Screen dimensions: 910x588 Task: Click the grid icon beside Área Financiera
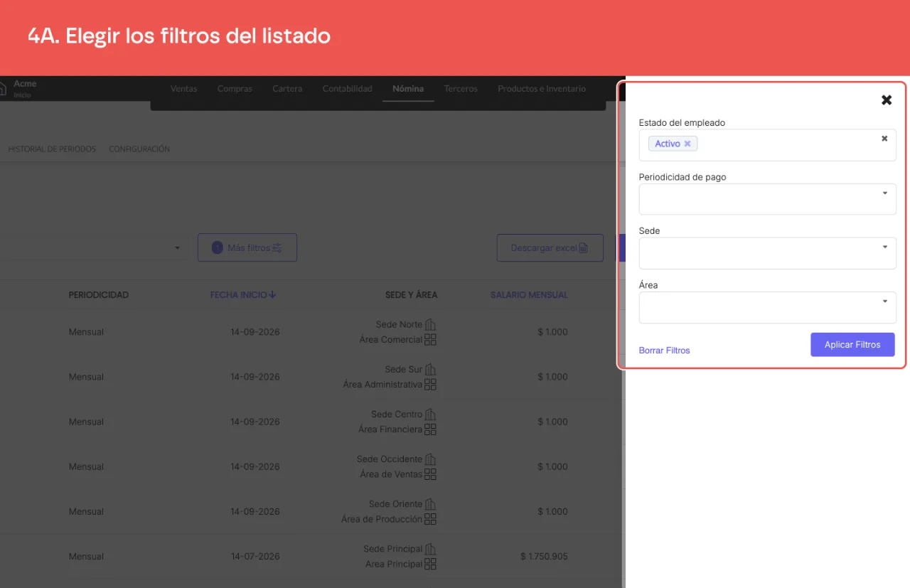430,429
